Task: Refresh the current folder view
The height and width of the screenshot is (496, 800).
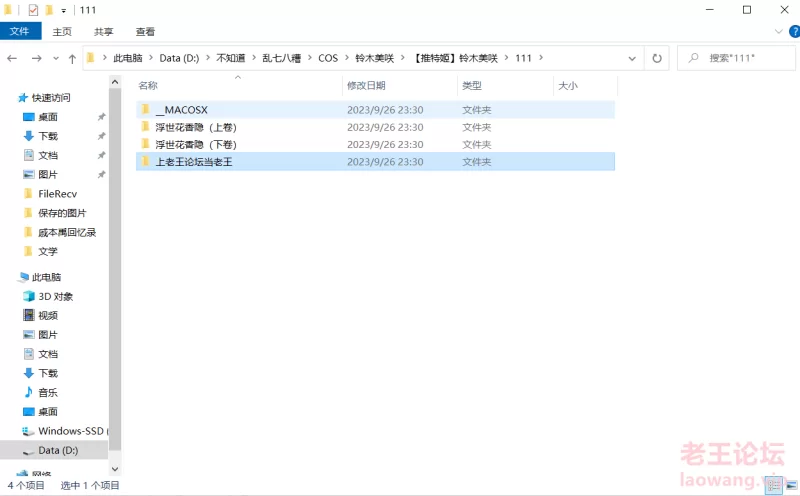Action: (x=657, y=58)
